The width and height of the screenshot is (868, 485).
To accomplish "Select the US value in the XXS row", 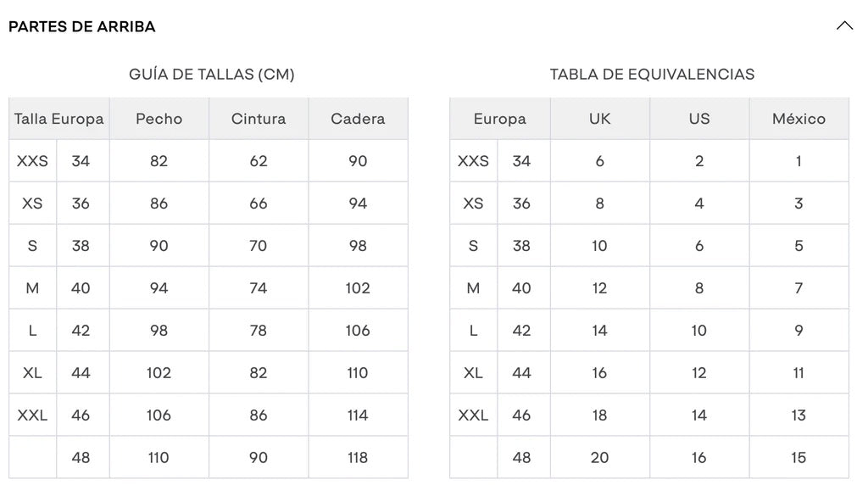I will (x=699, y=161).
